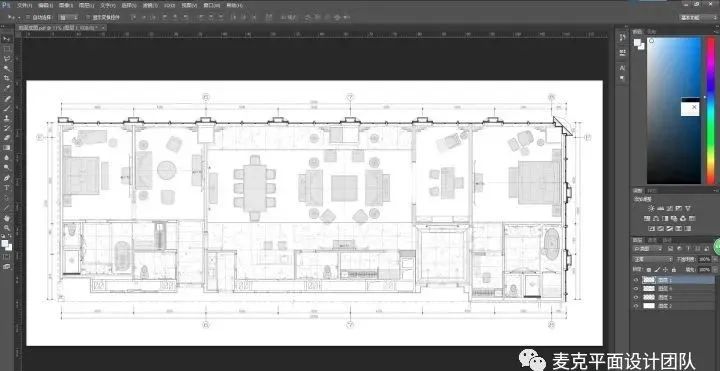This screenshot has width=720, height=371.
Task: Hide the bottom layer via eye icon
Action: (x=636, y=306)
